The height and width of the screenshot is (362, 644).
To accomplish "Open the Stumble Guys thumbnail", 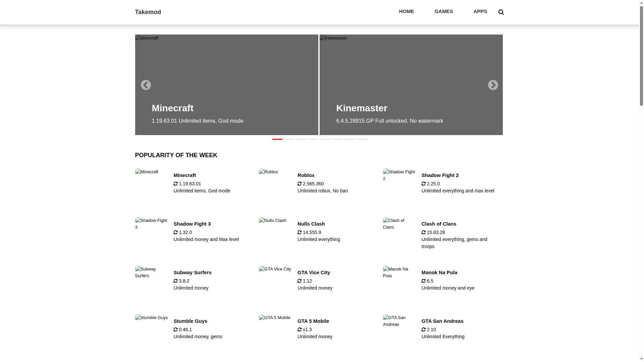I will click(x=152, y=331).
